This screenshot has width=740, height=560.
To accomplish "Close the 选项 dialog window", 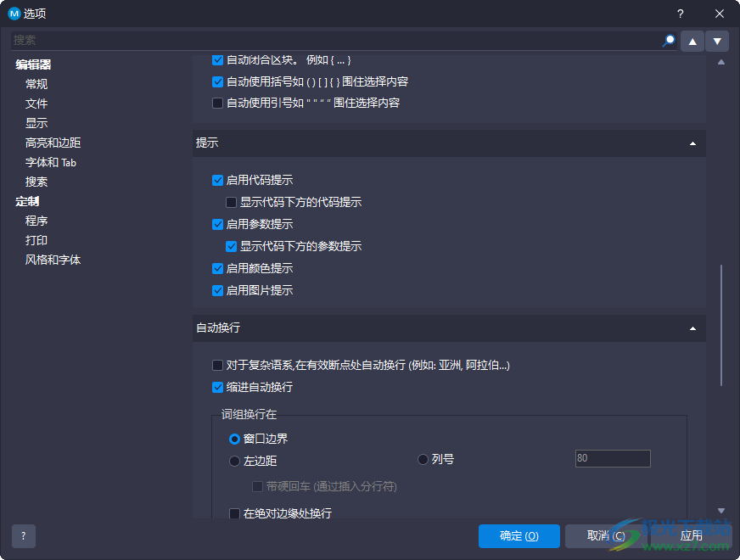I will point(720,14).
